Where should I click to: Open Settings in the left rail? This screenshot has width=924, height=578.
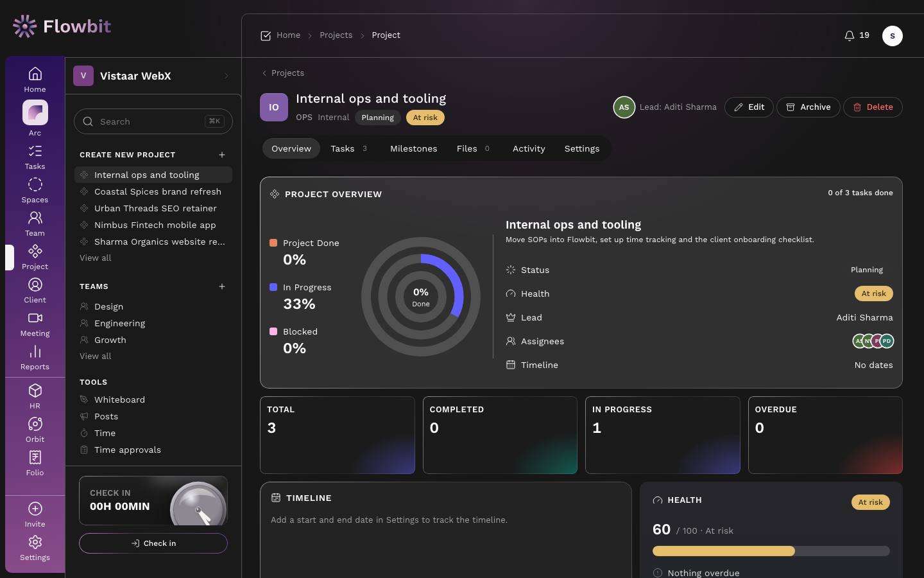35,548
